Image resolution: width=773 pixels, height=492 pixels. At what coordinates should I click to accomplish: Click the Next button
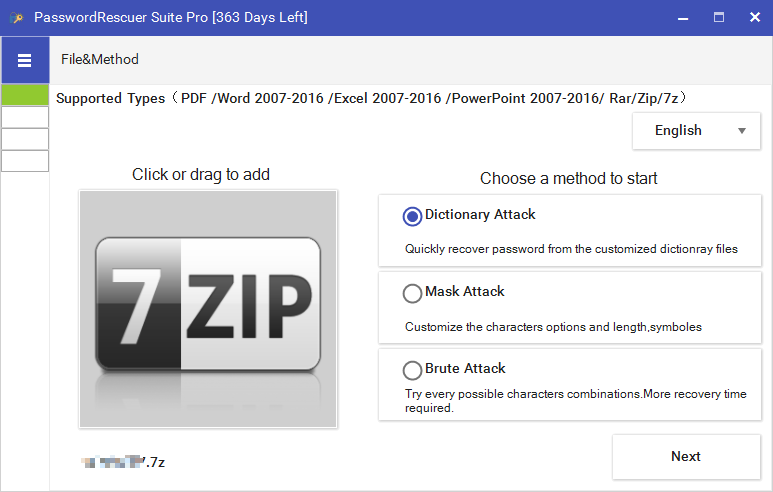(686, 457)
